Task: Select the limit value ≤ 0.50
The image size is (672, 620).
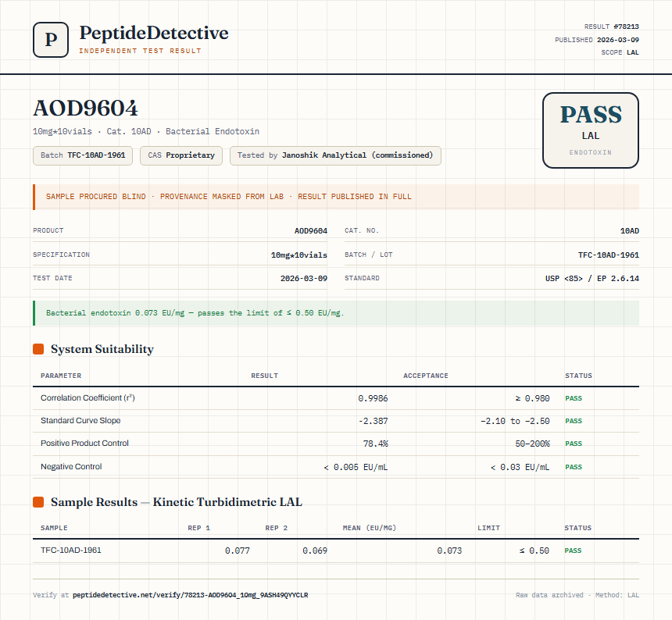Action: [534, 551]
